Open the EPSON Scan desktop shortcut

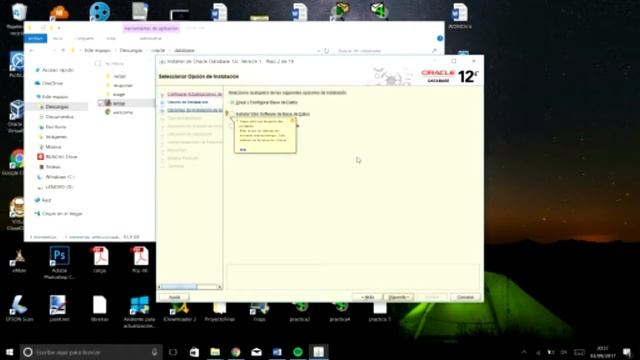pyautogui.click(x=19, y=308)
